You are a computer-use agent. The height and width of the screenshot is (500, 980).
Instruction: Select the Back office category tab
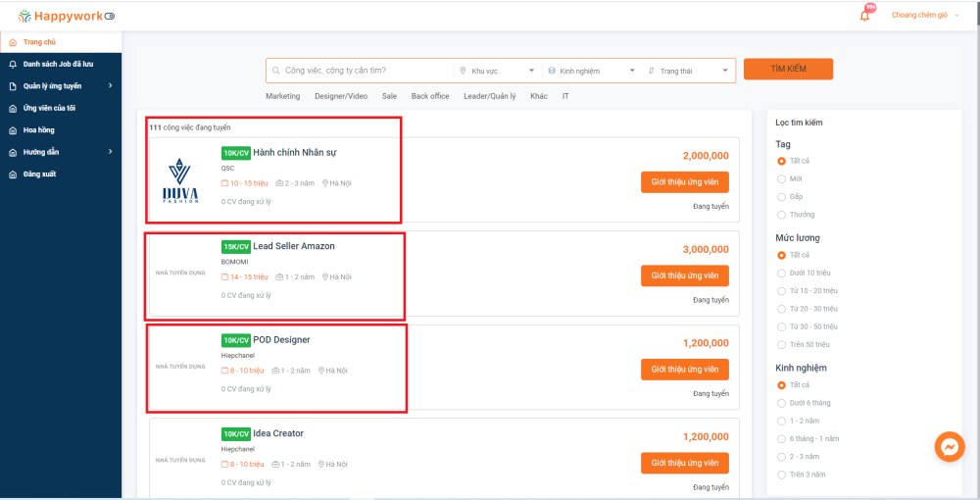[x=430, y=96]
